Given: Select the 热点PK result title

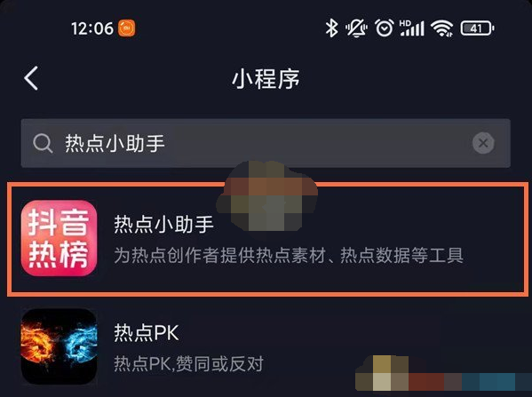Looking at the screenshot, I should (x=147, y=332).
